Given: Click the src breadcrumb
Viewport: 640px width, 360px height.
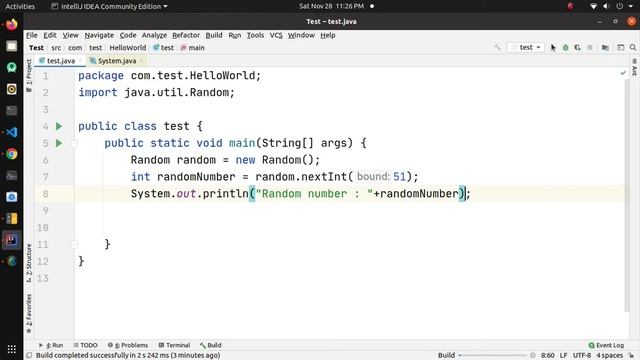Looking at the screenshot, I should point(56,48).
